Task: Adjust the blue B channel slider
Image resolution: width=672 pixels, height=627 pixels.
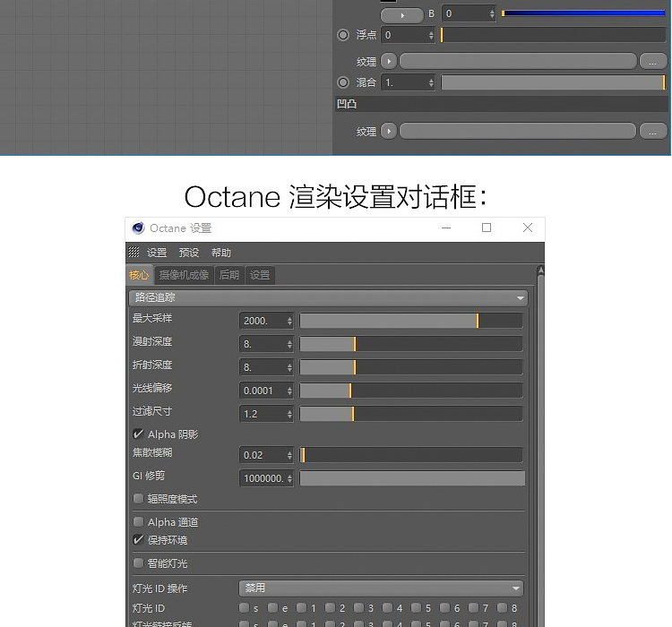Action: click(x=583, y=13)
